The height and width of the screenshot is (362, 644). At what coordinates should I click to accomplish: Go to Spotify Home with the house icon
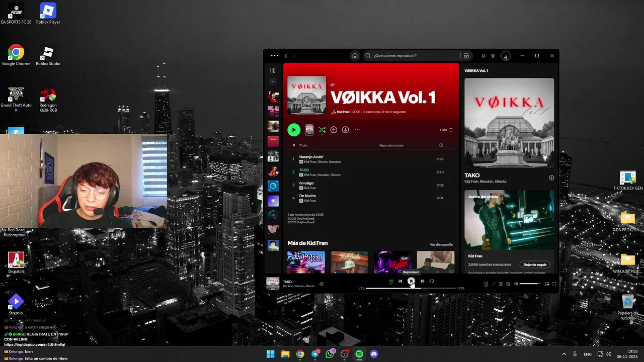point(355,56)
